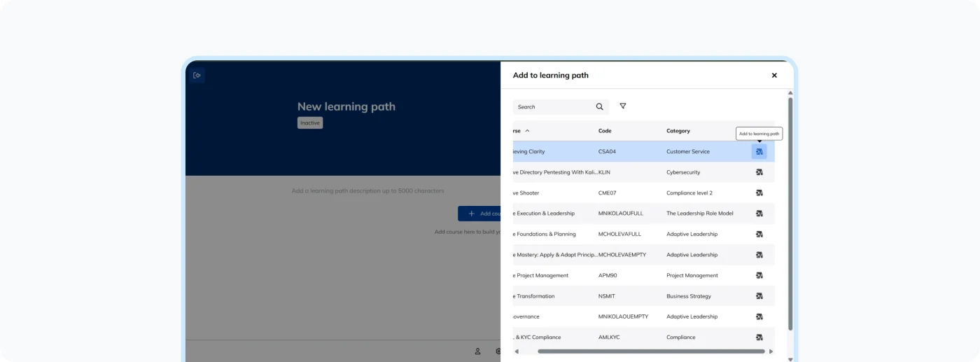The height and width of the screenshot is (362, 980).
Task: Click the exit icon at top left
Action: pos(197,76)
